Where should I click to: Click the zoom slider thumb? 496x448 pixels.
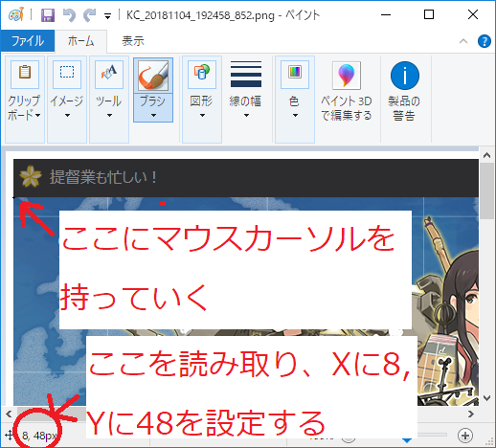406,439
